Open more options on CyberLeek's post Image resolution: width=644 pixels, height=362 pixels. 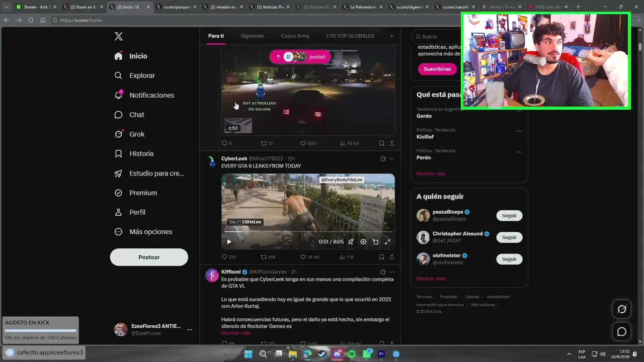392,159
